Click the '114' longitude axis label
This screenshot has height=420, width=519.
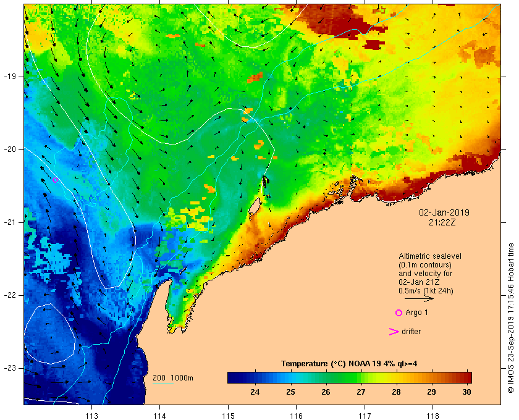pyautogui.click(x=160, y=416)
